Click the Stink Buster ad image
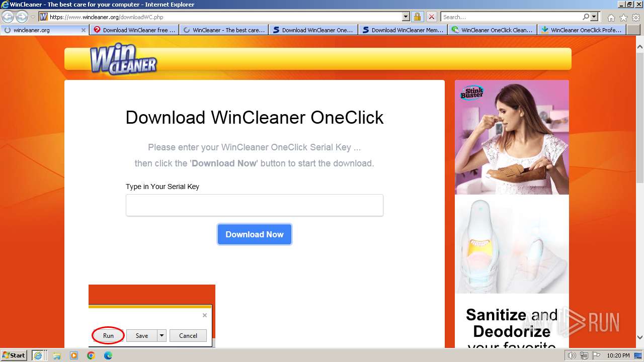Screen dimensions: 644x362 click(x=512, y=137)
